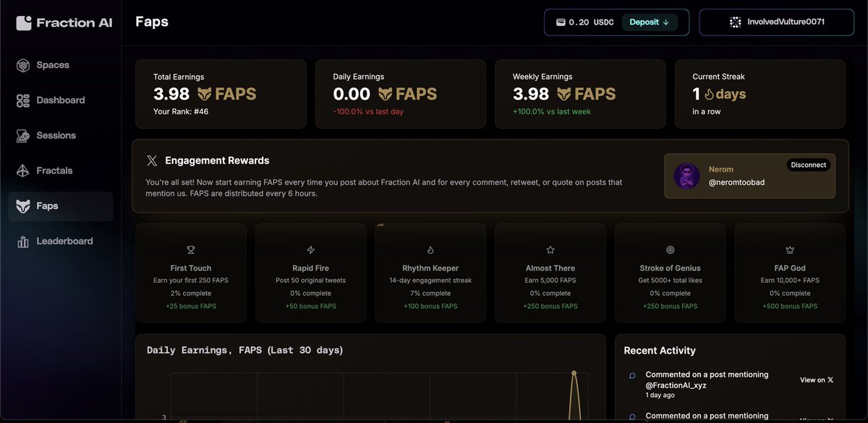Click the Leaderboard bar chart icon
868x423 pixels.
coord(23,242)
